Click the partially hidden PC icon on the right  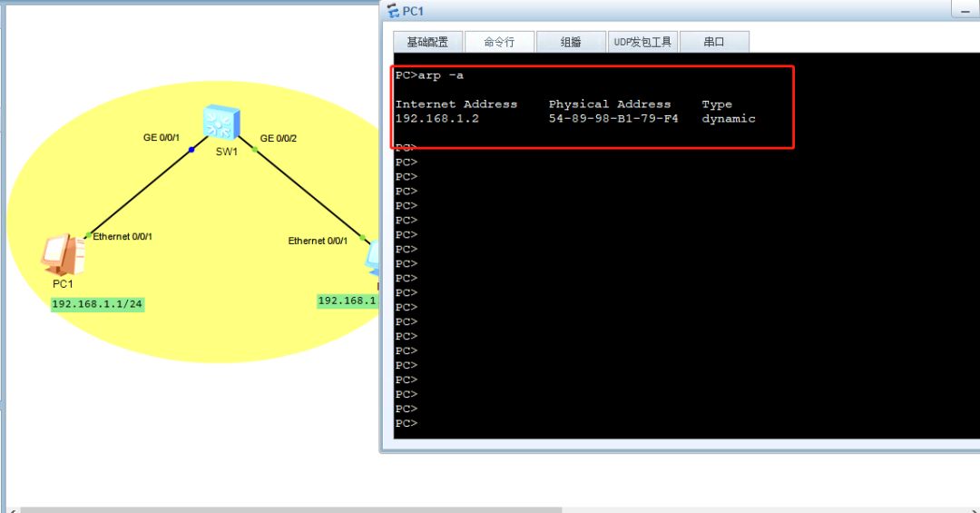[373, 258]
